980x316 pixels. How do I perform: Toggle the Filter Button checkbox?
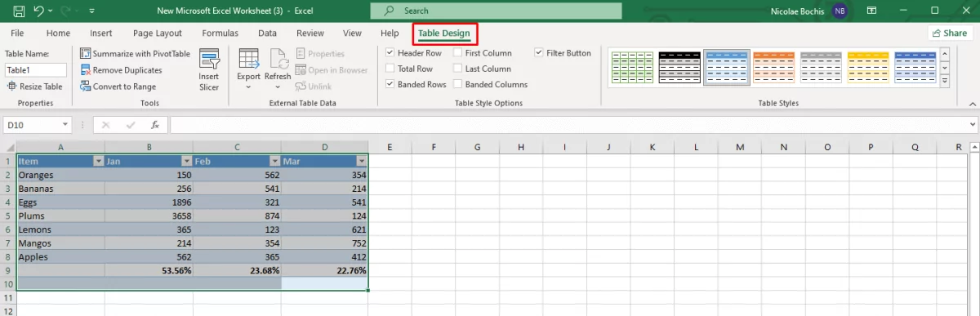tap(539, 53)
